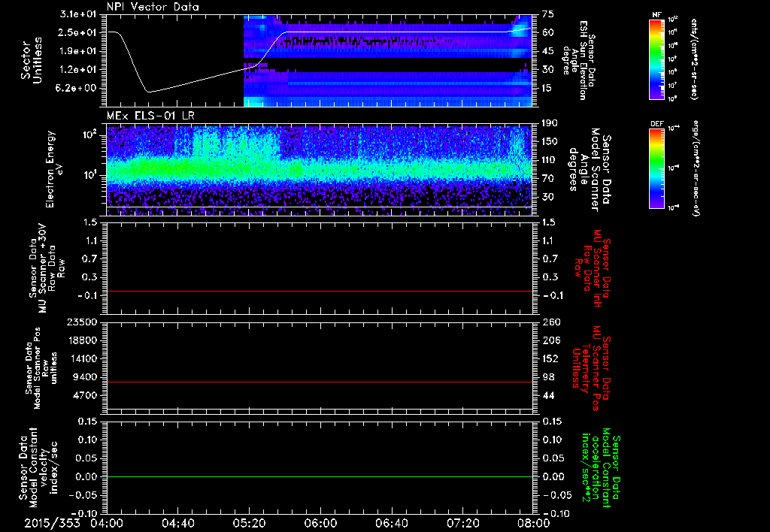Select the 'MEx ELS-01 LR' panel title

(x=150, y=116)
